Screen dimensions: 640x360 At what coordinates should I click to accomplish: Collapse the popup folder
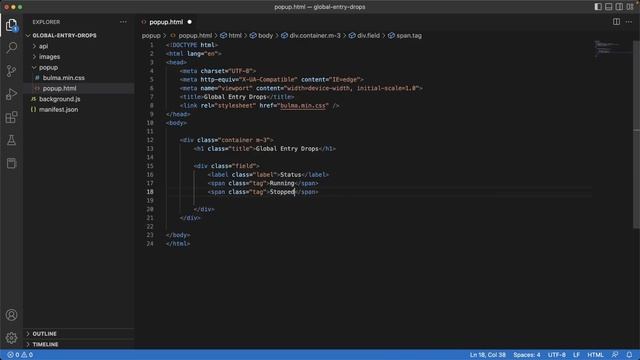(48, 67)
